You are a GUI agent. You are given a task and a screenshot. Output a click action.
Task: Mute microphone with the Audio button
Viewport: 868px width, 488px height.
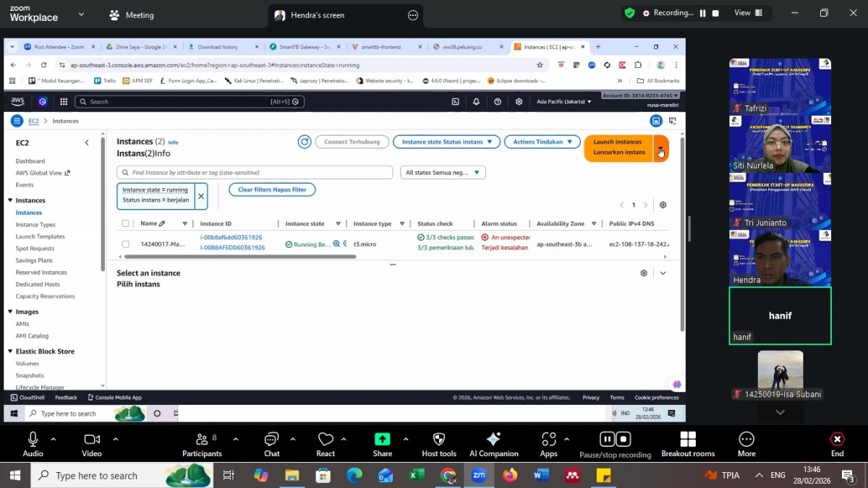pyautogui.click(x=33, y=444)
